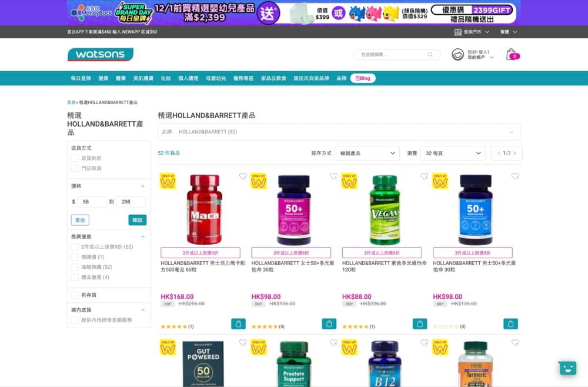The image size is (588, 387).
Task: Open the Vegan multivitamin bottle image
Action: tap(385, 209)
